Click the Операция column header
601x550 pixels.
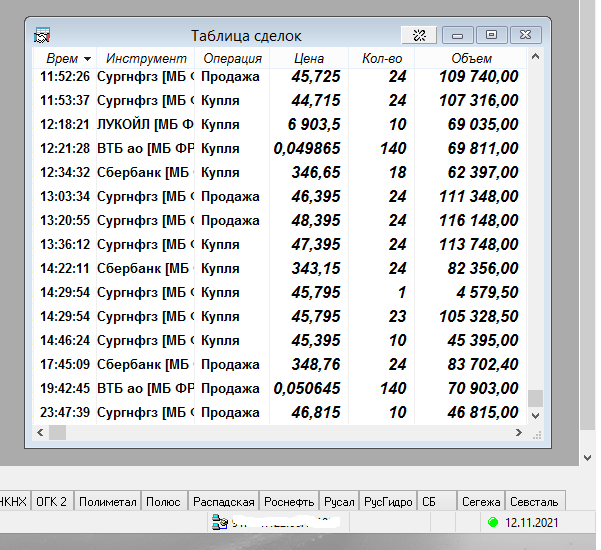click(x=232, y=59)
